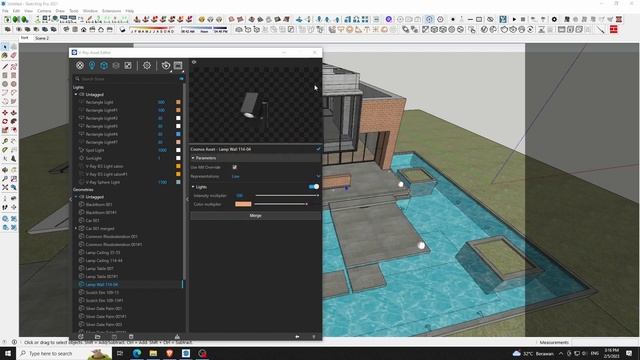
Task: Open Geometry category in Asset Editor toolbar
Action: pos(104,65)
